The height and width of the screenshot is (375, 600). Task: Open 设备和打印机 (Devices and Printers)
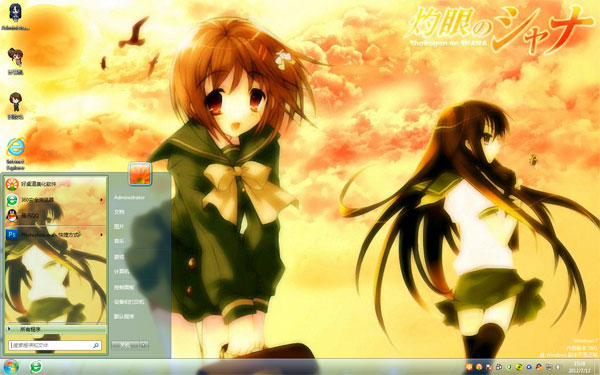(129, 302)
